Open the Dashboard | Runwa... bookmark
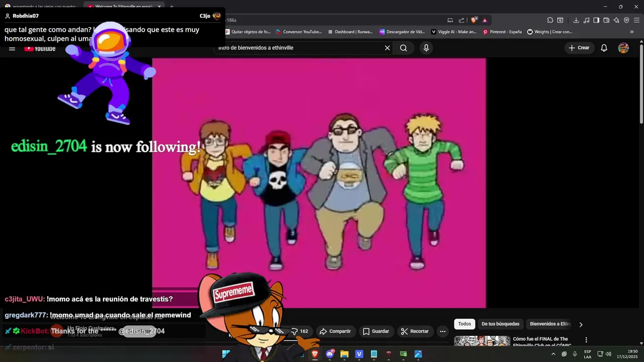Screen dimensions: 644x362 (x=350, y=32)
